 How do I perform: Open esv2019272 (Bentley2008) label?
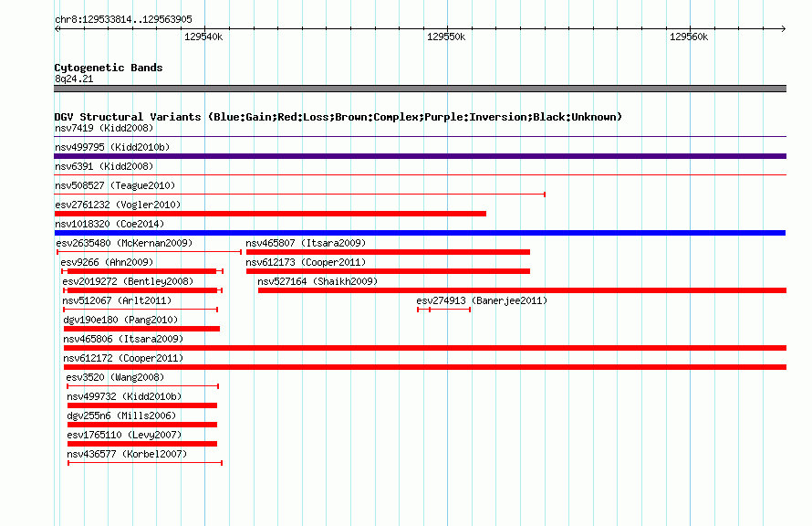pos(128,281)
